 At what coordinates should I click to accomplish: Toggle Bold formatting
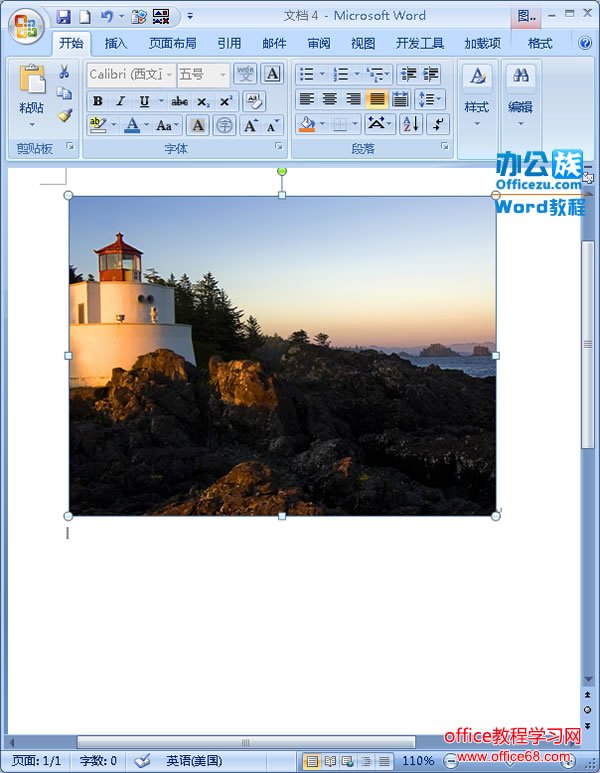(97, 101)
